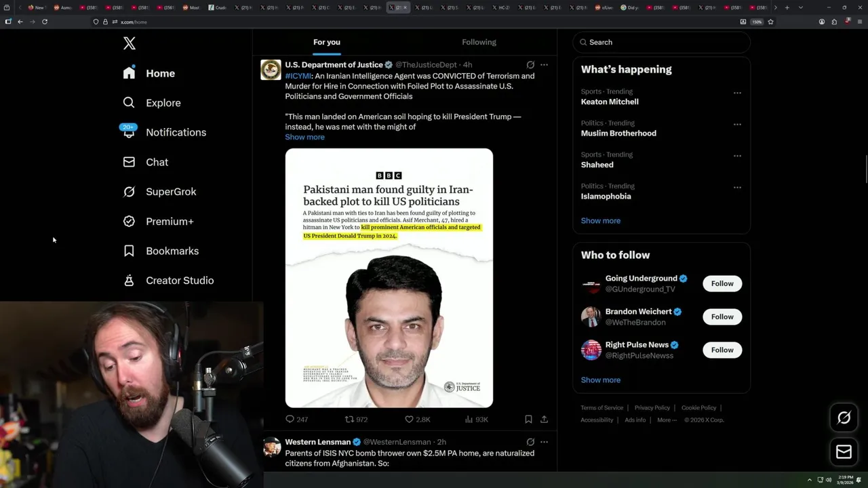The image size is (868, 488).
Task: Open the Ads info footer link
Action: (x=635, y=420)
